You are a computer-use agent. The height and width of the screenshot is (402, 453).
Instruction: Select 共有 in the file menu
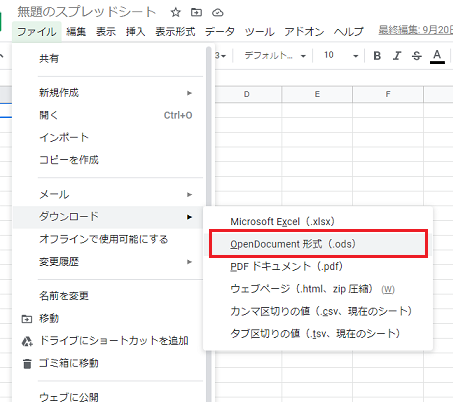coord(49,59)
